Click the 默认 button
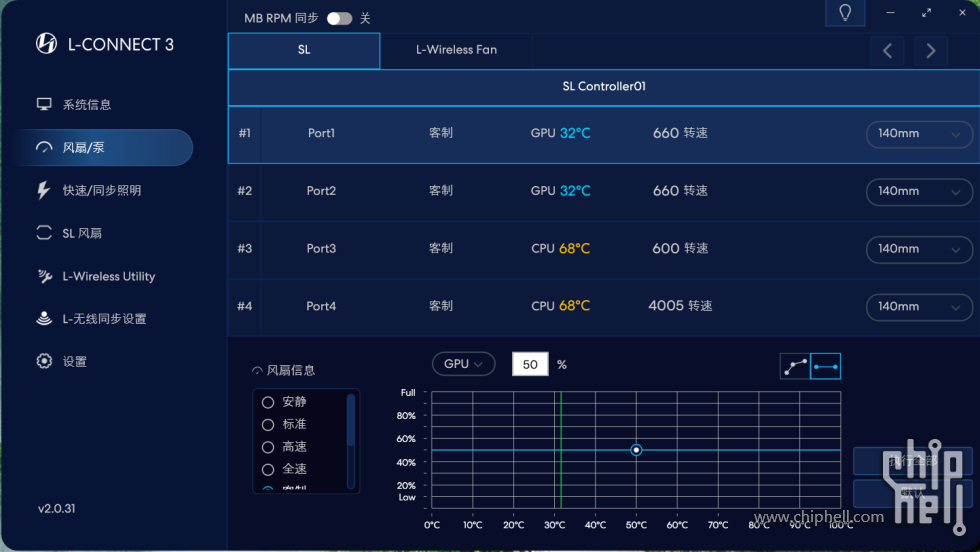 (913, 493)
